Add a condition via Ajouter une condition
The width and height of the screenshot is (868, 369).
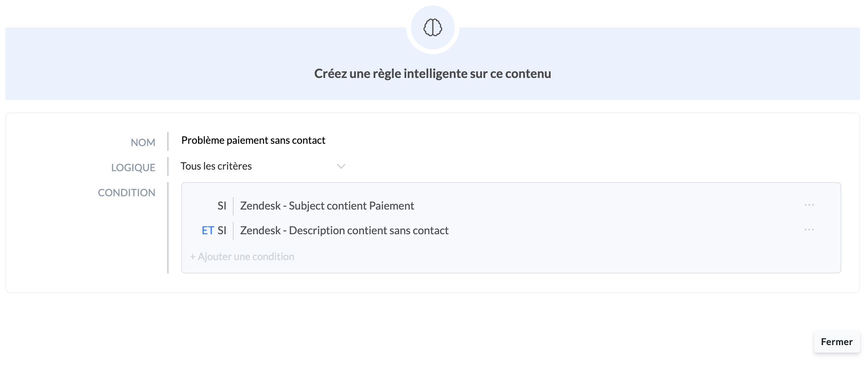tap(246, 257)
